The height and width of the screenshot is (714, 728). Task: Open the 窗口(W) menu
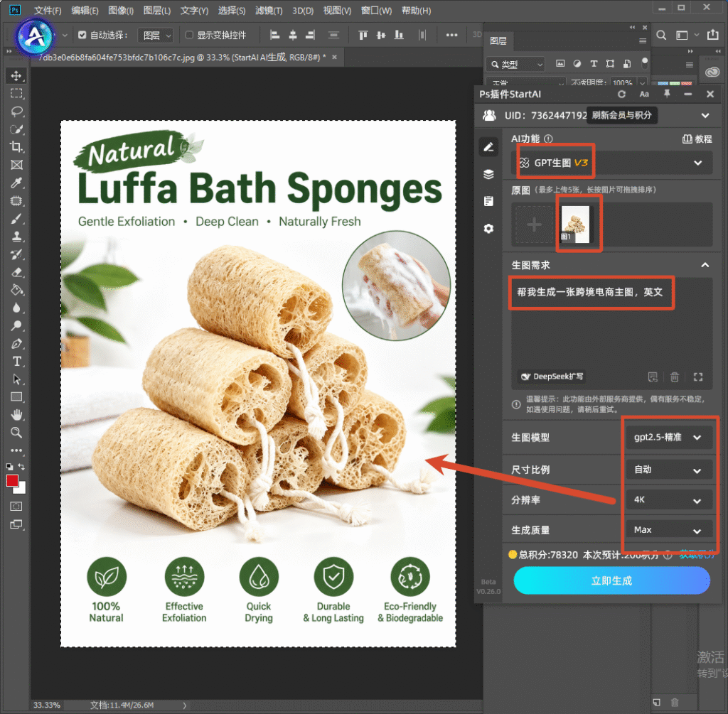click(x=377, y=10)
